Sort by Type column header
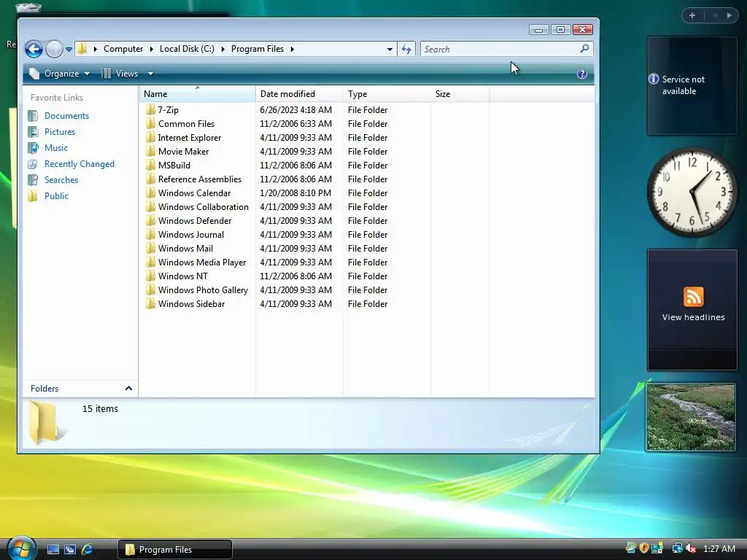Image resolution: width=747 pixels, height=560 pixels. point(387,94)
